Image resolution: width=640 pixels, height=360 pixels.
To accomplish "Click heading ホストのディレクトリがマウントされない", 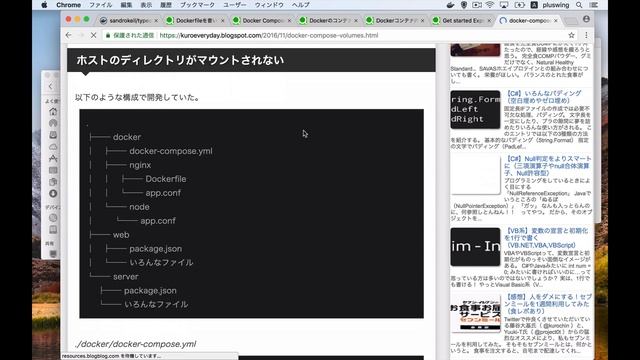I will click(x=180, y=60).
